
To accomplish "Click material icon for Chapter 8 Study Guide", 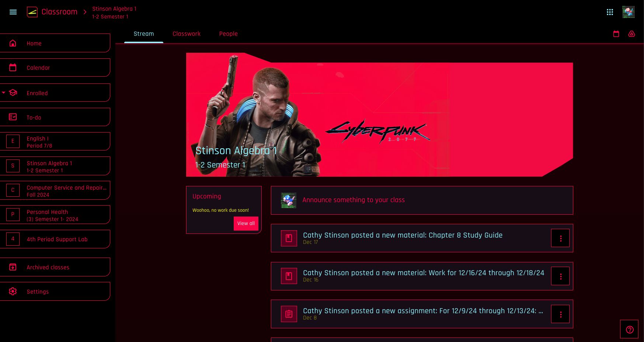I will pos(289,238).
